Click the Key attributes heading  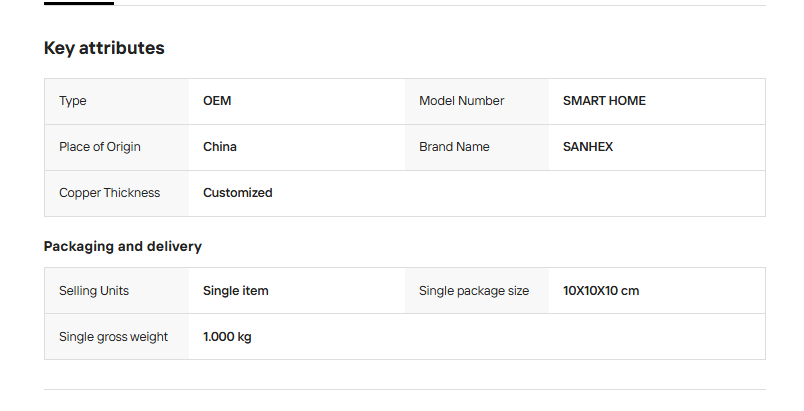(x=104, y=48)
